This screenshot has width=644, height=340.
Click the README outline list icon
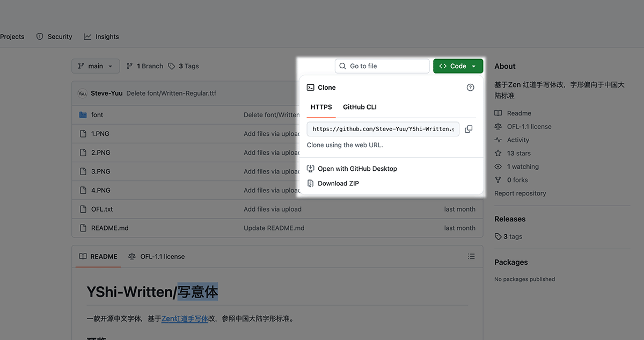[x=471, y=257]
